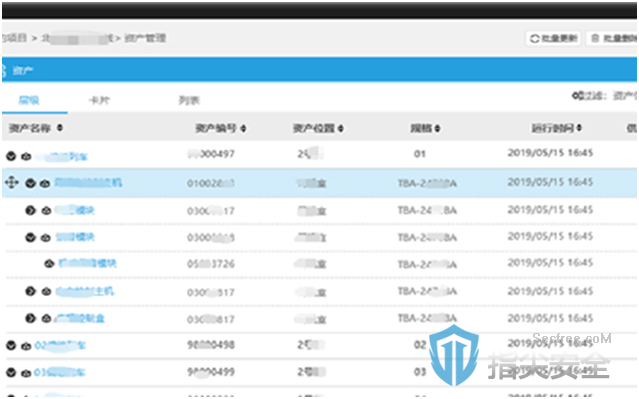Click the 项目 breadcrumb
639x399 pixels.
(14, 38)
